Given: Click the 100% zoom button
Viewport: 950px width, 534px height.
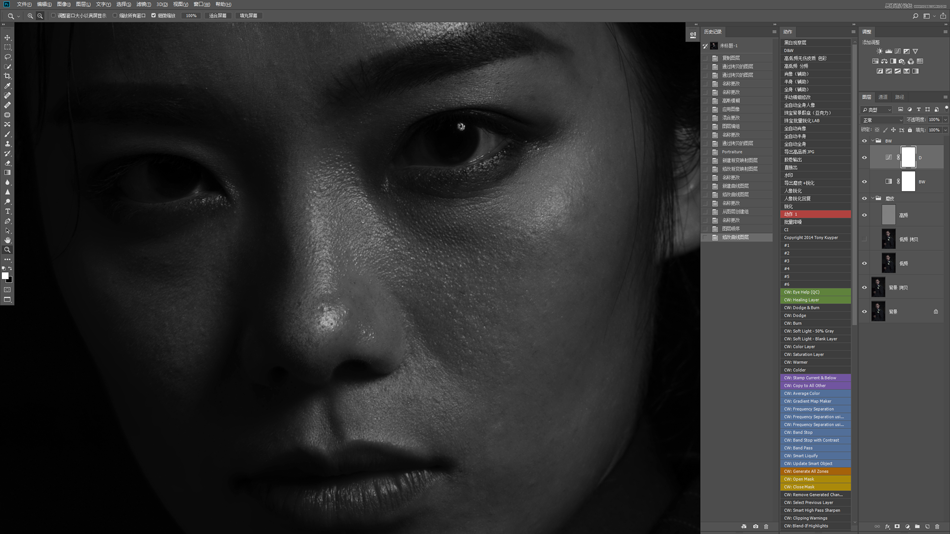Looking at the screenshot, I should (x=191, y=16).
